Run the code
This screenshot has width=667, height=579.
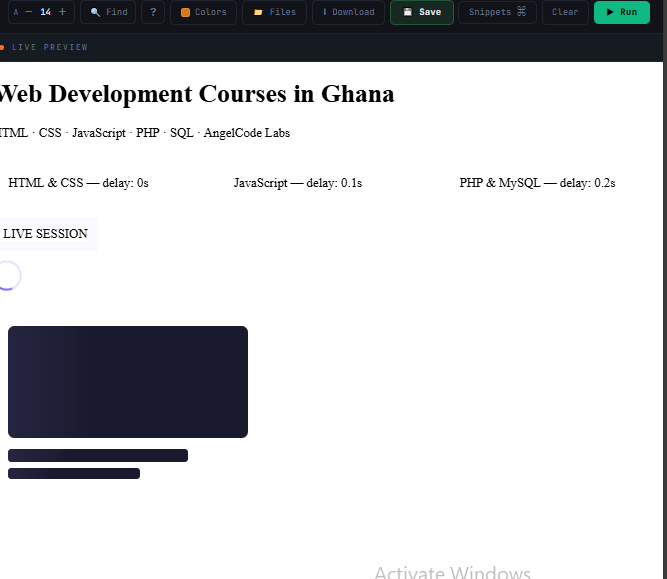(621, 12)
